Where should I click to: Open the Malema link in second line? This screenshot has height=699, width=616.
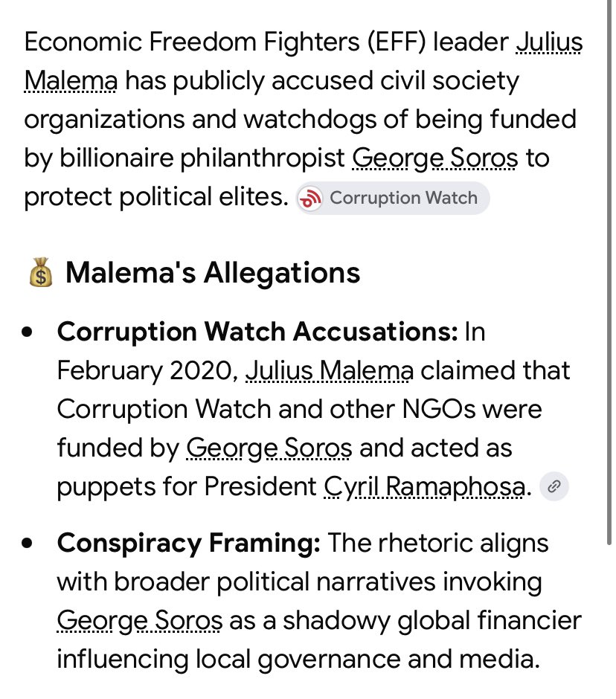click(71, 81)
